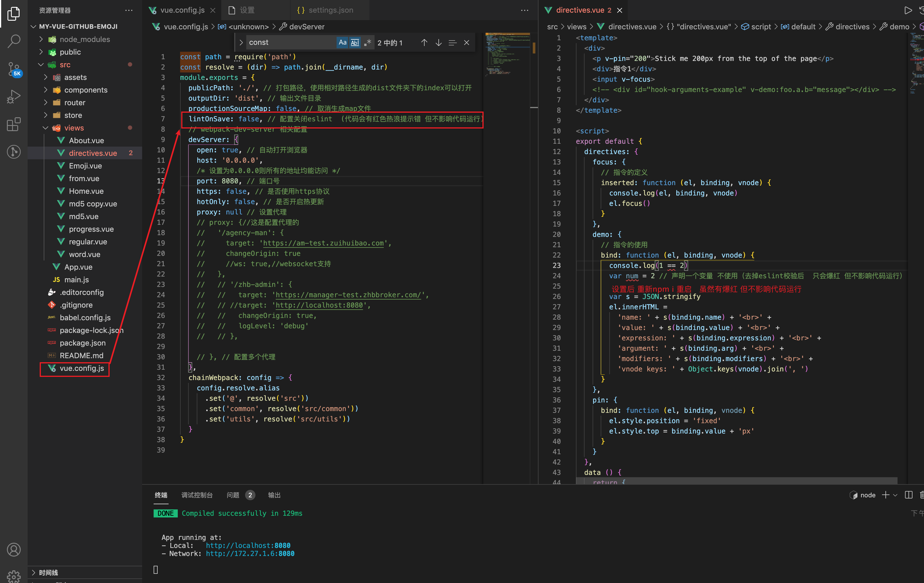Open the manager-test.zhbbroker.com link in code

coord(348,295)
